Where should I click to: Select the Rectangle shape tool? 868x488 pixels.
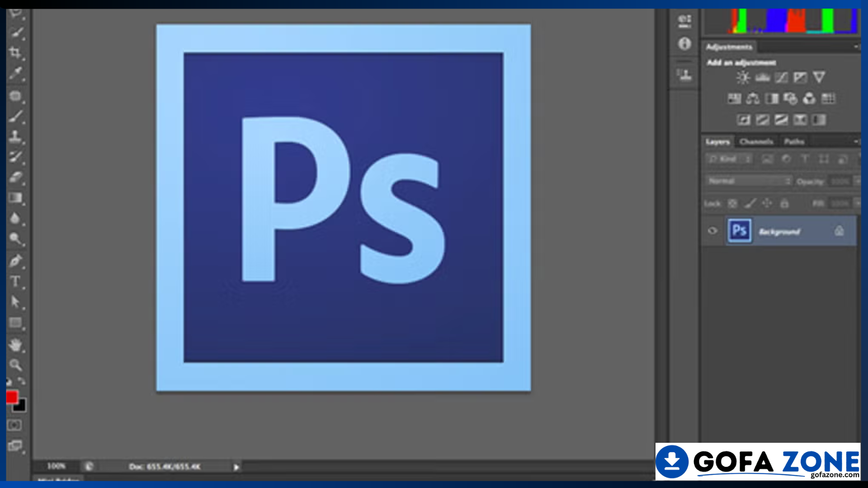[x=15, y=323]
